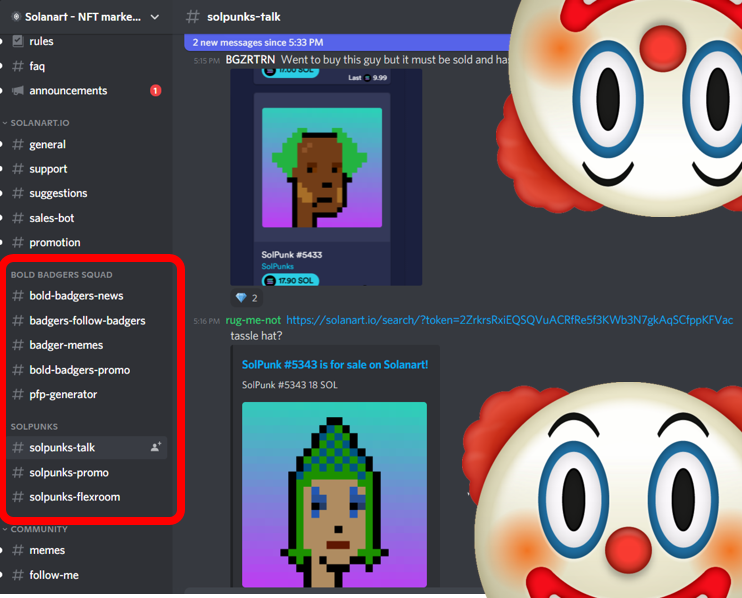Collapse the COMMUNITY category

(x=39, y=529)
